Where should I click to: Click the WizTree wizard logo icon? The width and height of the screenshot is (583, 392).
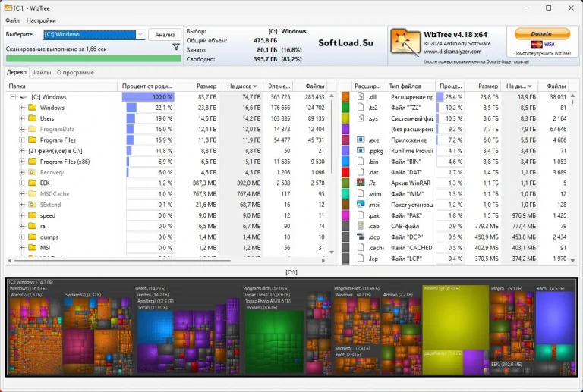(x=405, y=42)
